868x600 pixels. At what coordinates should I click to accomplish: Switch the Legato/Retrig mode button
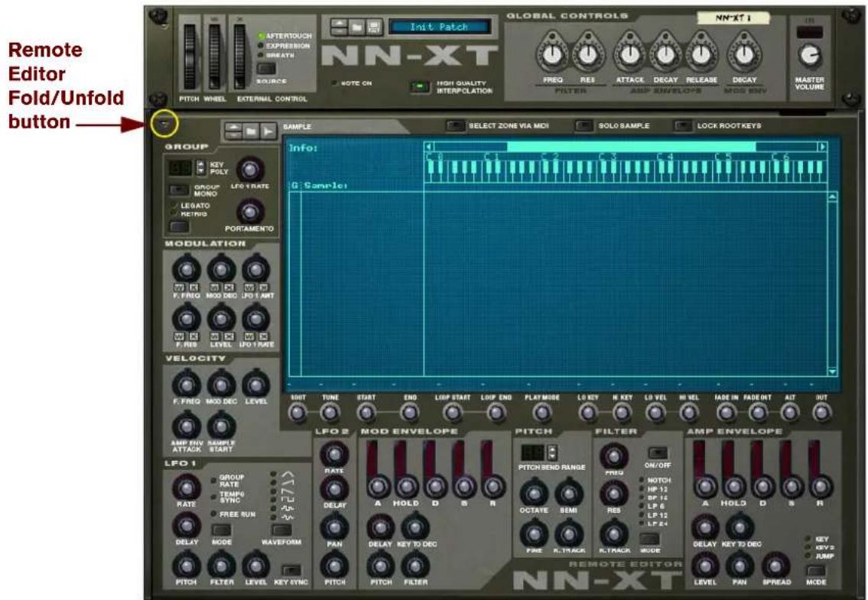[179, 226]
